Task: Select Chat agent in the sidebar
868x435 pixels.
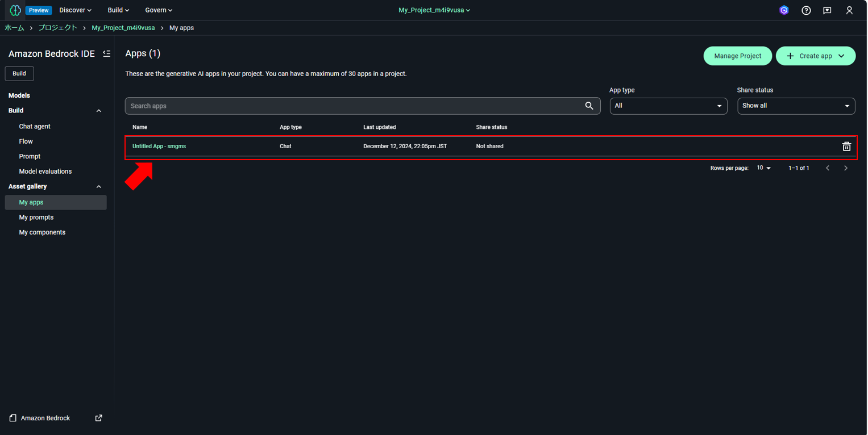Action: coord(35,126)
